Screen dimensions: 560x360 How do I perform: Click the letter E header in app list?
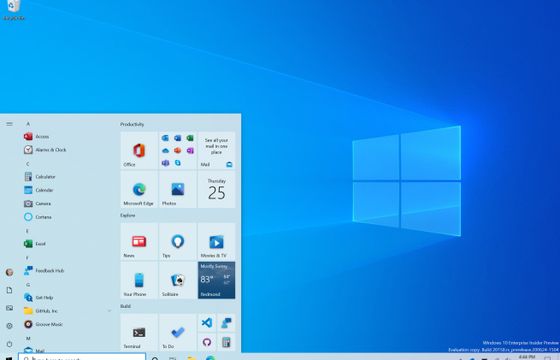[27, 231]
